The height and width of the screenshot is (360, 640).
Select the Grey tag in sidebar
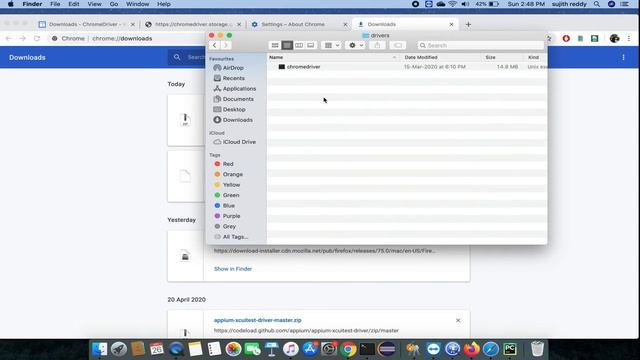tap(229, 226)
